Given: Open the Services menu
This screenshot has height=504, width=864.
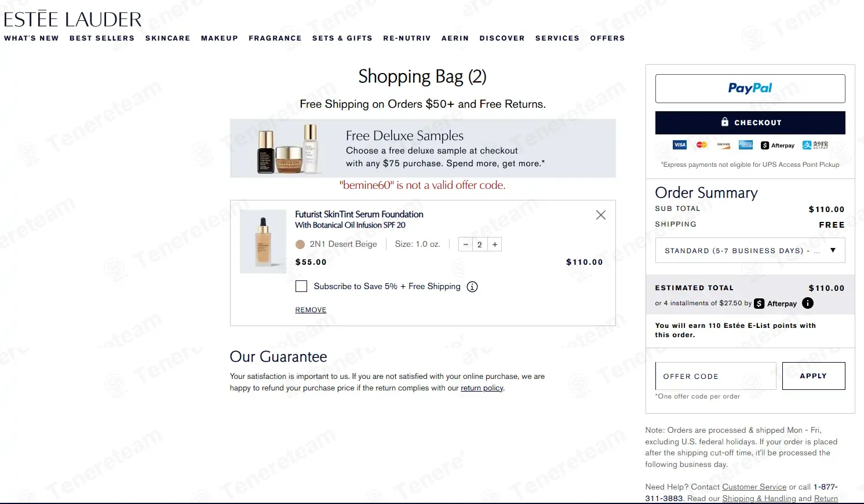Looking at the screenshot, I should click(x=557, y=38).
